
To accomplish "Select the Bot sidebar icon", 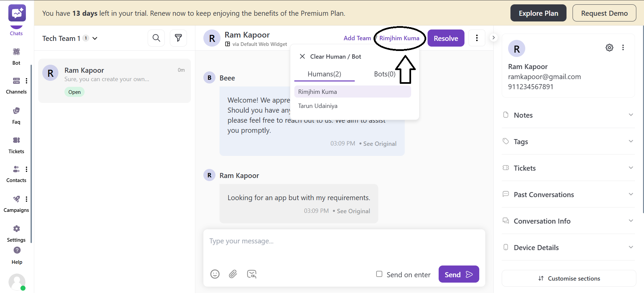I will tap(16, 52).
